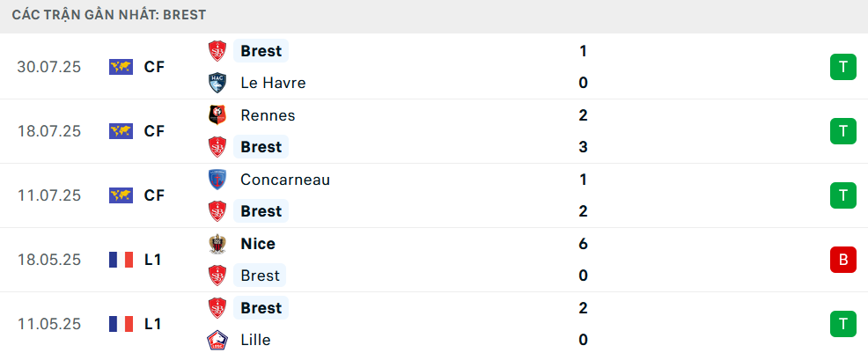This screenshot has height=353, width=868.
Task: Click the Nice club crest
Action: click(x=217, y=244)
